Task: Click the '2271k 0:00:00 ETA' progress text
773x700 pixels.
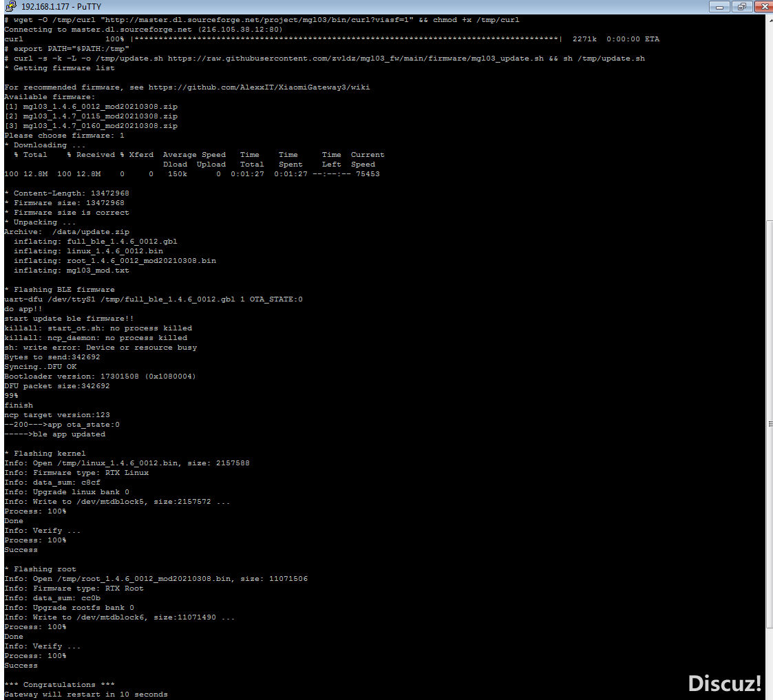Action: tap(616, 39)
